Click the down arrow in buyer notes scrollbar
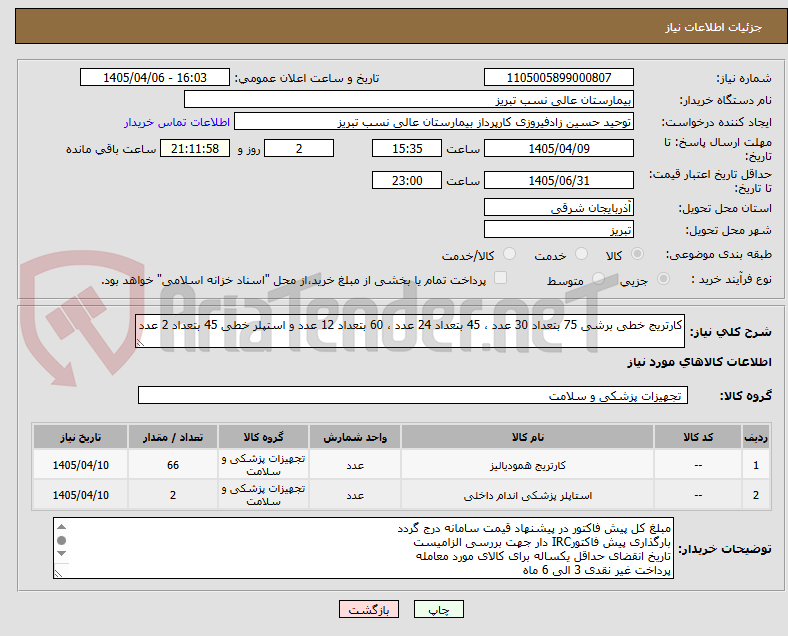 tap(61, 554)
